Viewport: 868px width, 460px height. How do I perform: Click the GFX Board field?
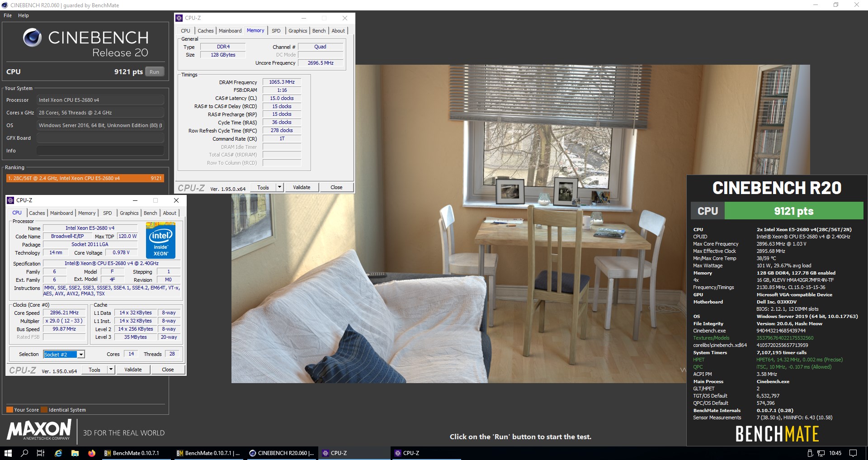point(100,138)
